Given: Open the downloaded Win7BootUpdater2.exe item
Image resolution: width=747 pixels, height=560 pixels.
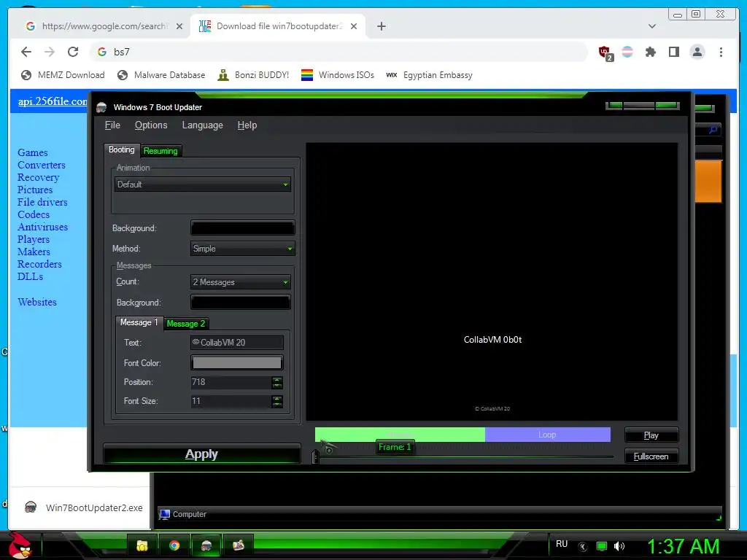Looking at the screenshot, I should pyautogui.click(x=84, y=507).
